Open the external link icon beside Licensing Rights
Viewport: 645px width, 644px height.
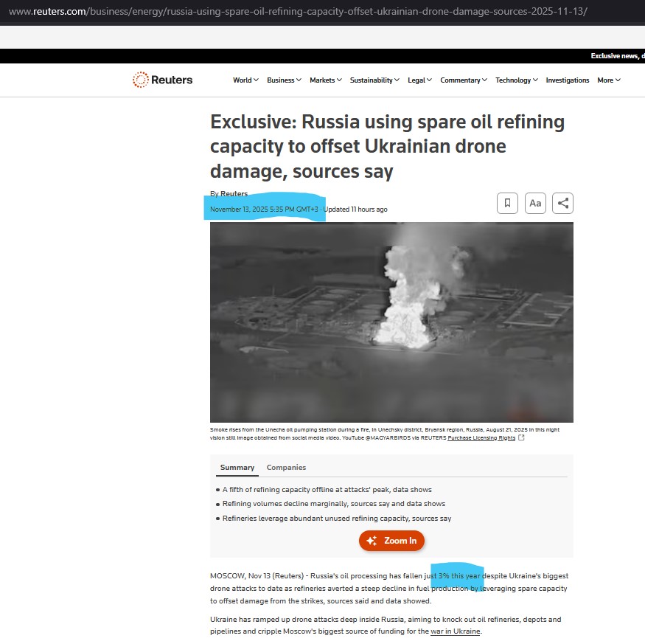521,437
